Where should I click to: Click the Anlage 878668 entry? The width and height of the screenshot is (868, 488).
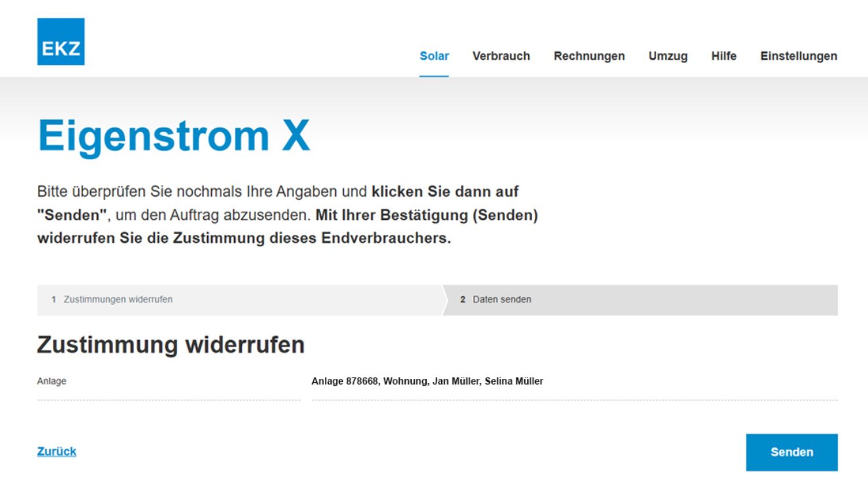[x=428, y=380]
